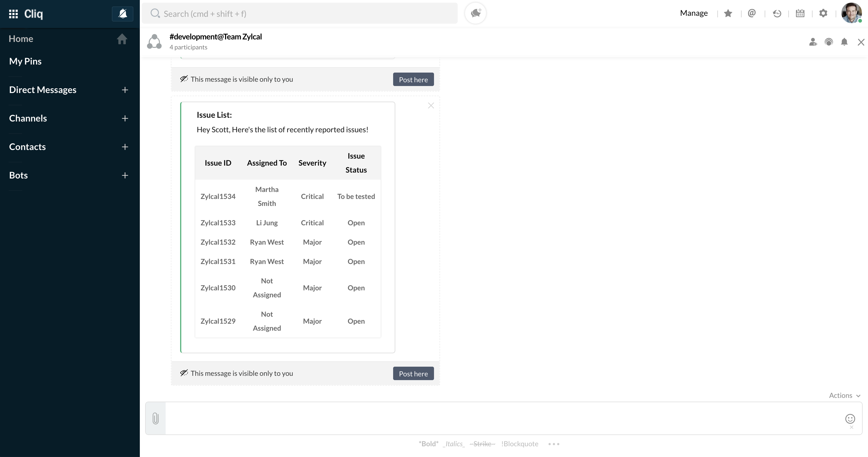Click the attachment paperclip icon

155,418
